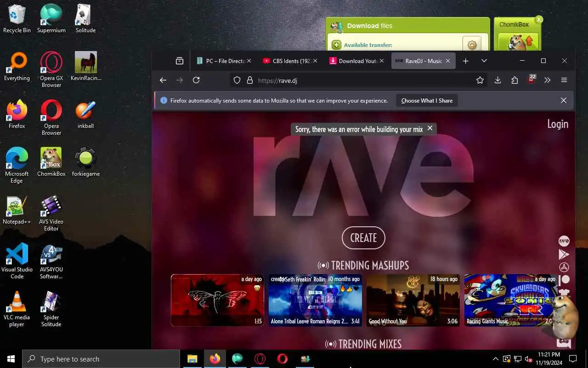
Task: Switch to PC – File Directory tab
Action: coord(223,61)
